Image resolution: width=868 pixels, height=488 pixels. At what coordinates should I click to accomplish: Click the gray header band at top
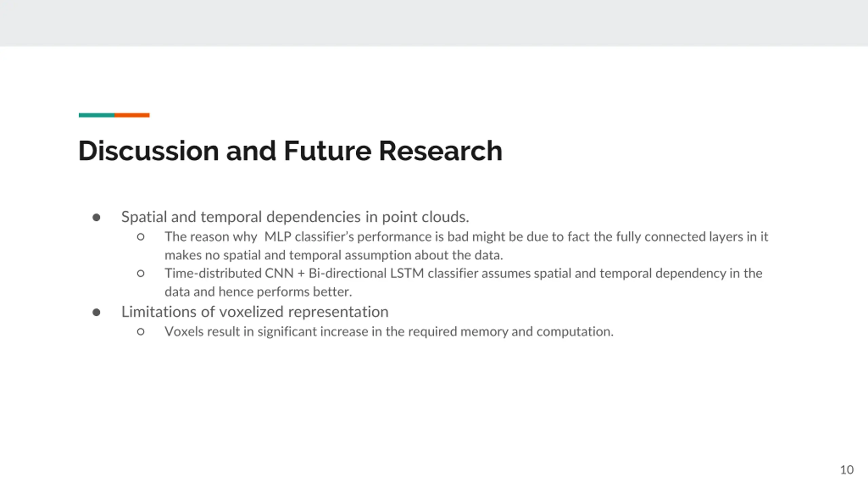point(434,23)
